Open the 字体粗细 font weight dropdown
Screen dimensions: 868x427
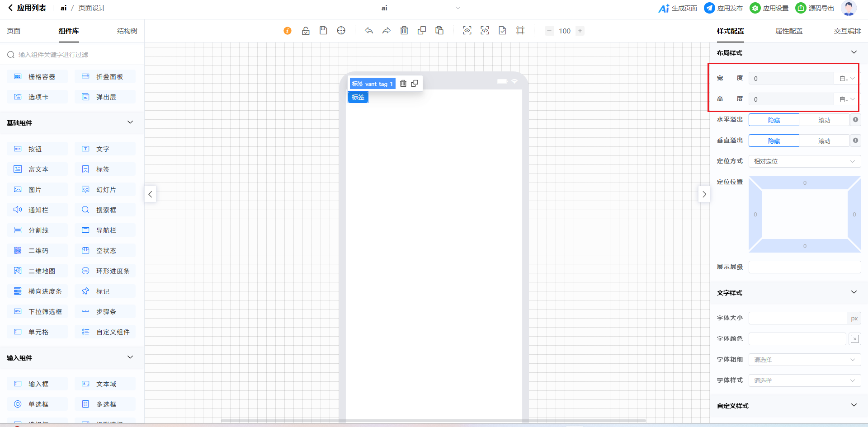804,360
